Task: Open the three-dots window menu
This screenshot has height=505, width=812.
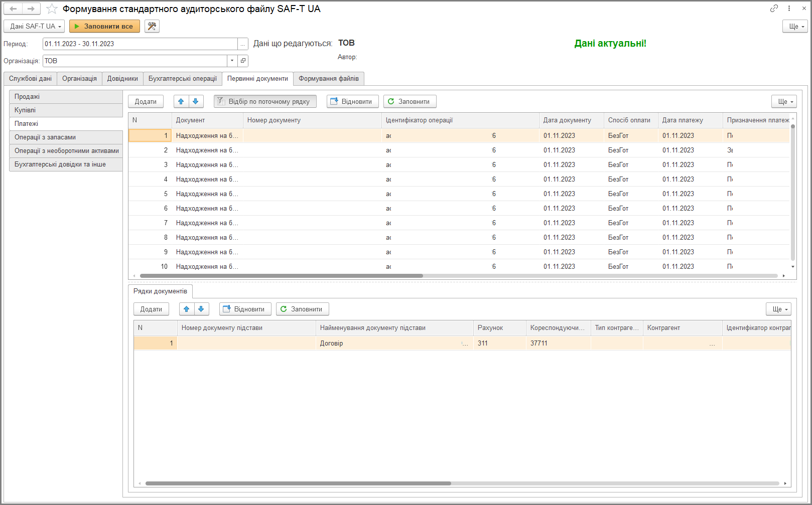Action: [789, 8]
